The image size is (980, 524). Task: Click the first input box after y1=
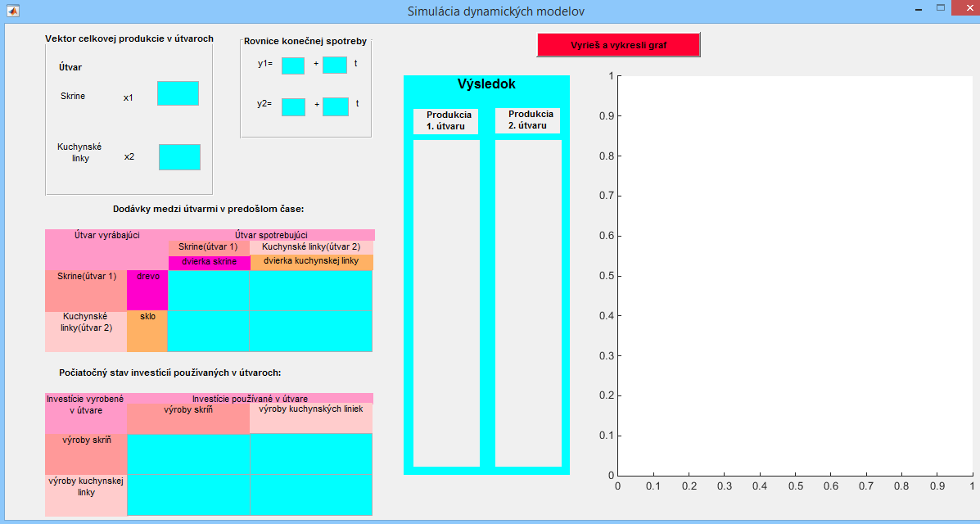pyautogui.click(x=293, y=65)
